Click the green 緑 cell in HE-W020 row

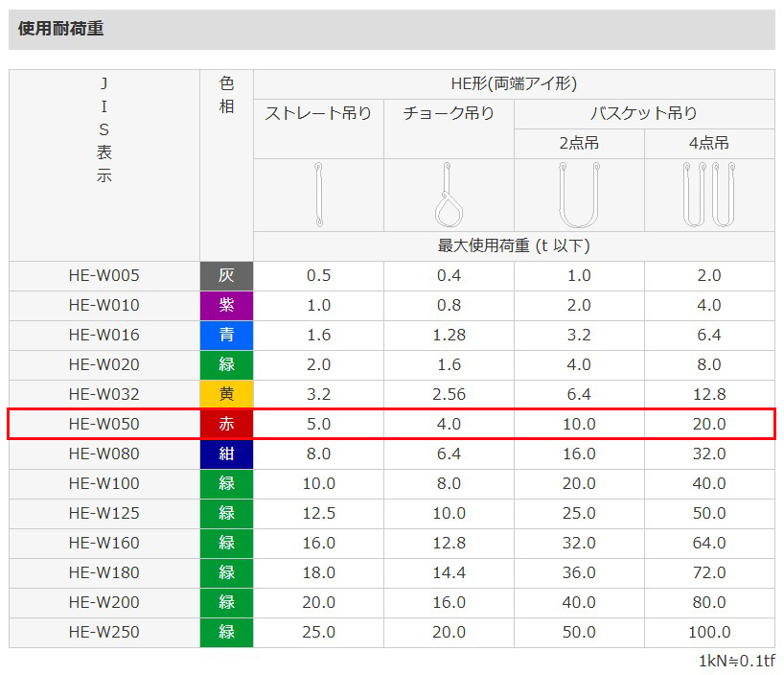pos(226,364)
